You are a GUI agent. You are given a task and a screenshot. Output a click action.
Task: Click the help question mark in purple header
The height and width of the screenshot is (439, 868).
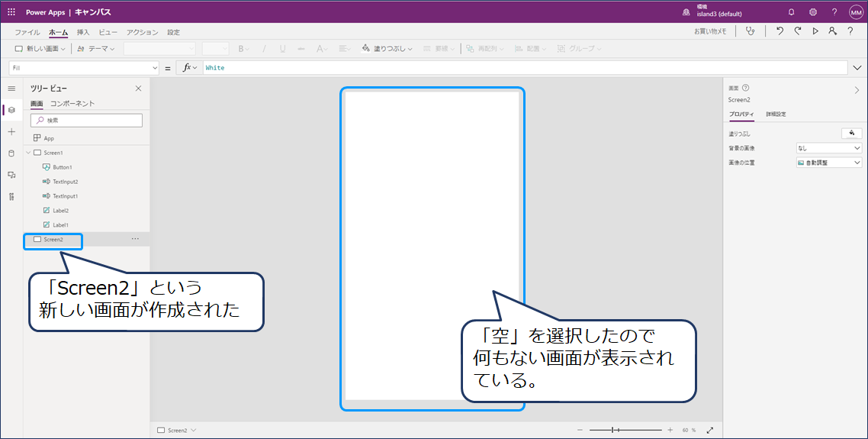pos(834,11)
